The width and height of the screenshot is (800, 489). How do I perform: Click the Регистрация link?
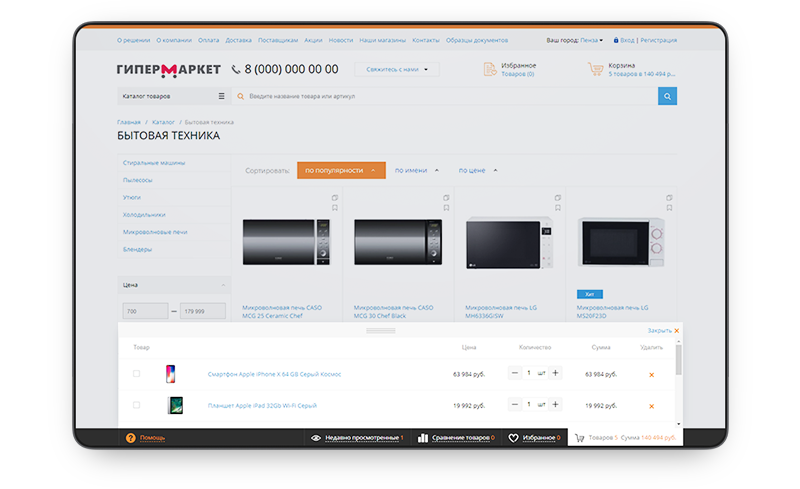(659, 40)
